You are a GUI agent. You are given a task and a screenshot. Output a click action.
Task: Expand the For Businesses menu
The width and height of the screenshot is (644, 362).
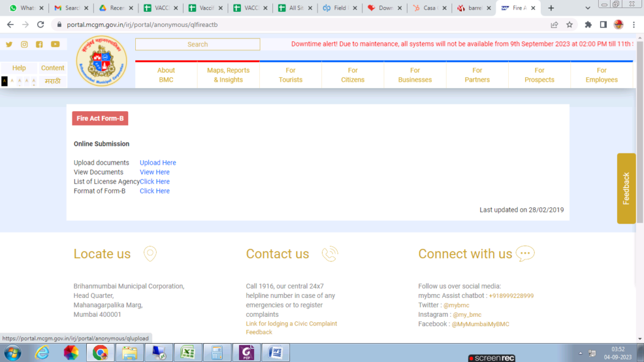coord(415,75)
